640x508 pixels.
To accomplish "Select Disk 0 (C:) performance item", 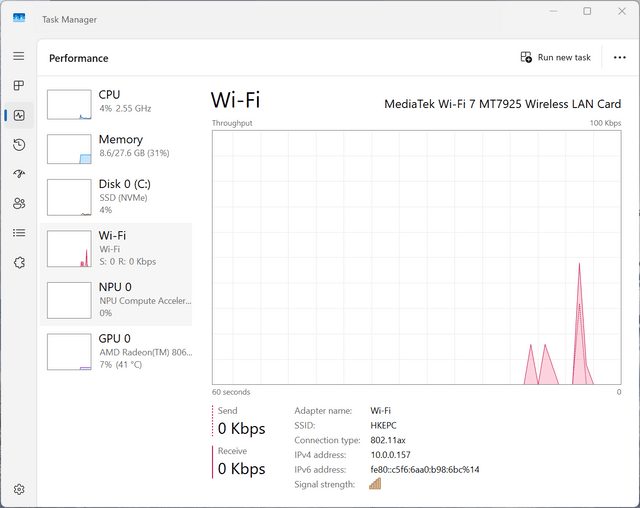I will coord(116,197).
